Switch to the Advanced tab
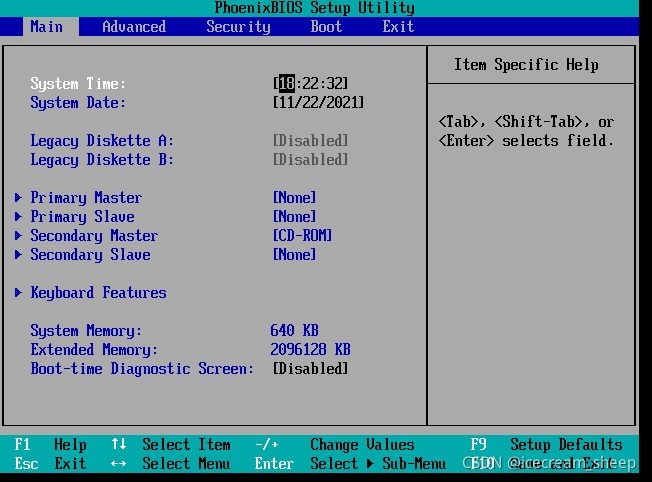This screenshot has width=652, height=482. pos(134,27)
